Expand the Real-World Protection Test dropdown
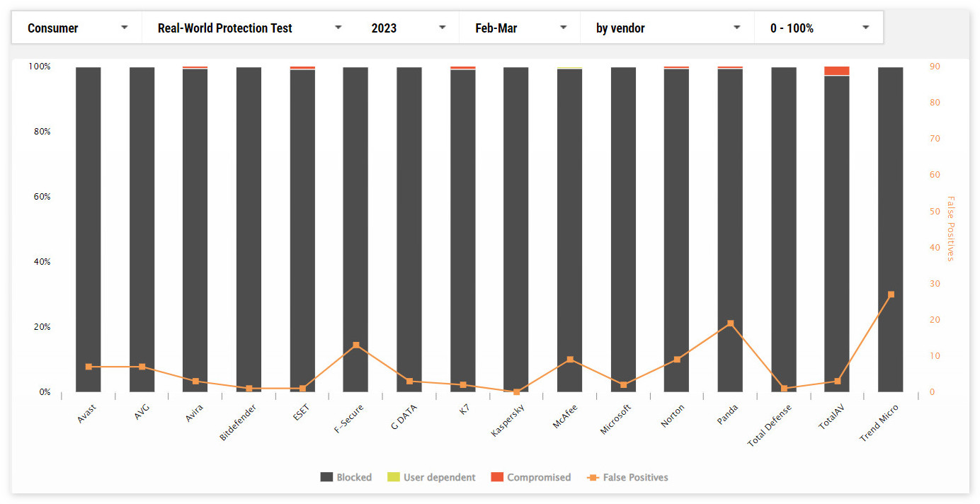The image size is (980, 504). (x=249, y=28)
